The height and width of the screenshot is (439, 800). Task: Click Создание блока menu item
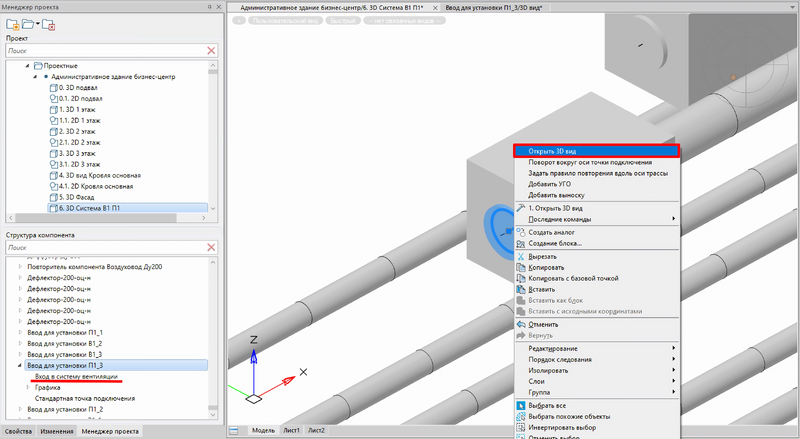coord(596,243)
